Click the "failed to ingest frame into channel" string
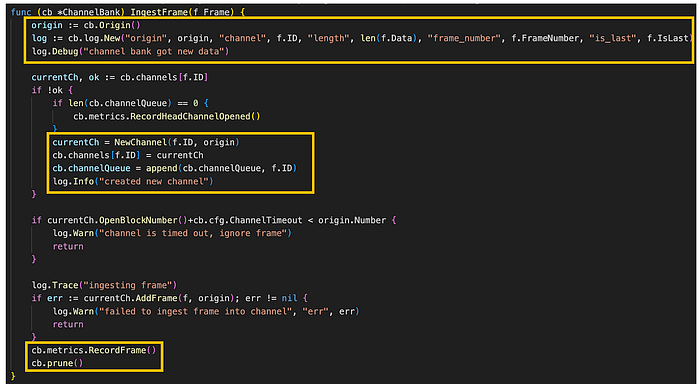 [193, 311]
